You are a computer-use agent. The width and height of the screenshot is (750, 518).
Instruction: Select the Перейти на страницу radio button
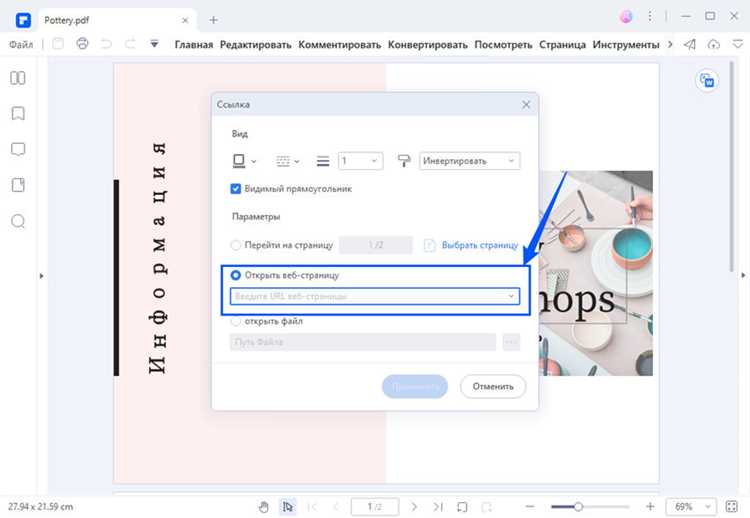tap(235, 245)
